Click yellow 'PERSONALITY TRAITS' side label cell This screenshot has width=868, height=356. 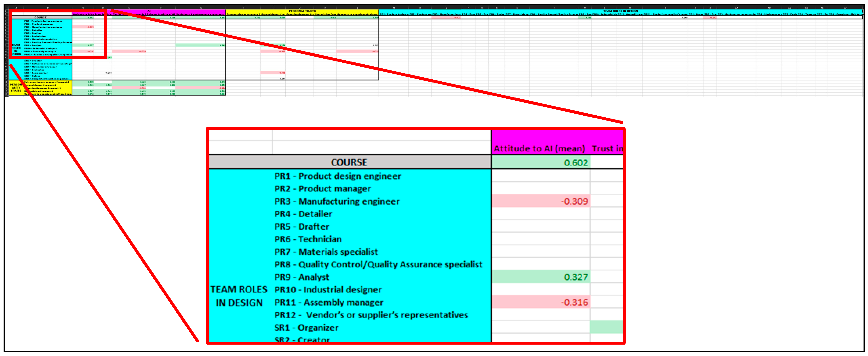coord(15,88)
